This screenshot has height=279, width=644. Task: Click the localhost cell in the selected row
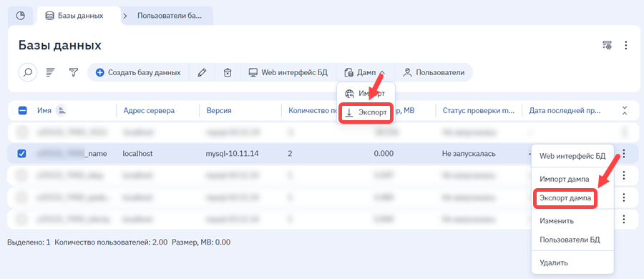click(138, 154)
